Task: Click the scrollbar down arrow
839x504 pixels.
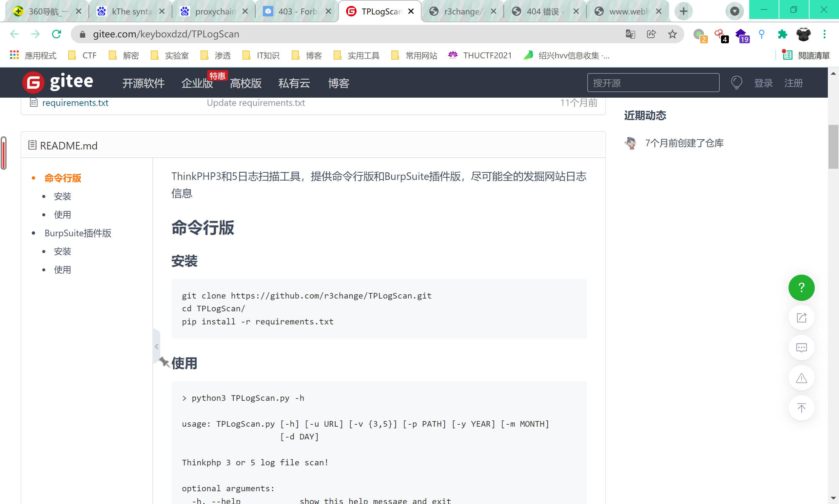Action: pos(833,498)
